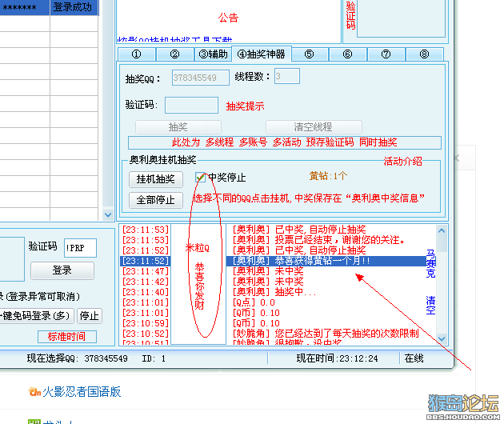Click the account list scroll-down arrow
The image size is (504, 424).
point(108,214)
